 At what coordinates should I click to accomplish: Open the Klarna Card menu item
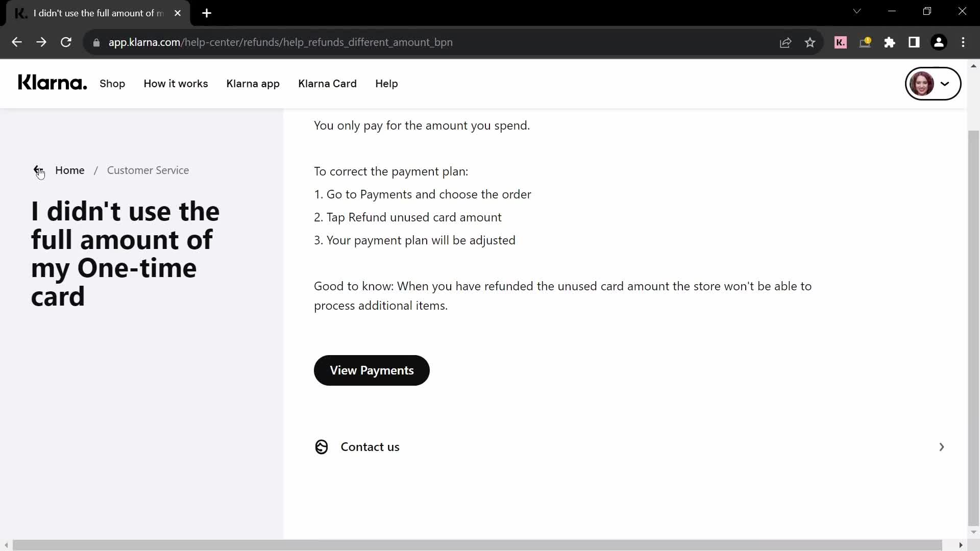click(327, 84)
